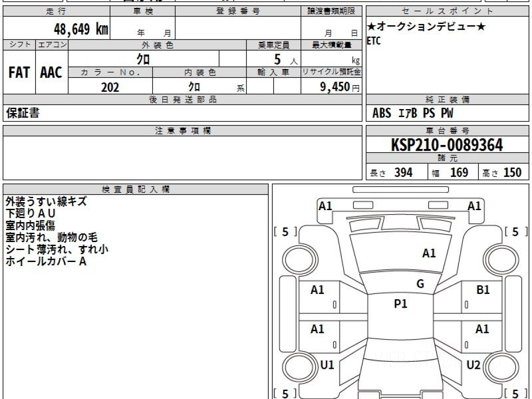
Task: Click the 譲渡書類期限 header
Action: [x=332, y=12]
